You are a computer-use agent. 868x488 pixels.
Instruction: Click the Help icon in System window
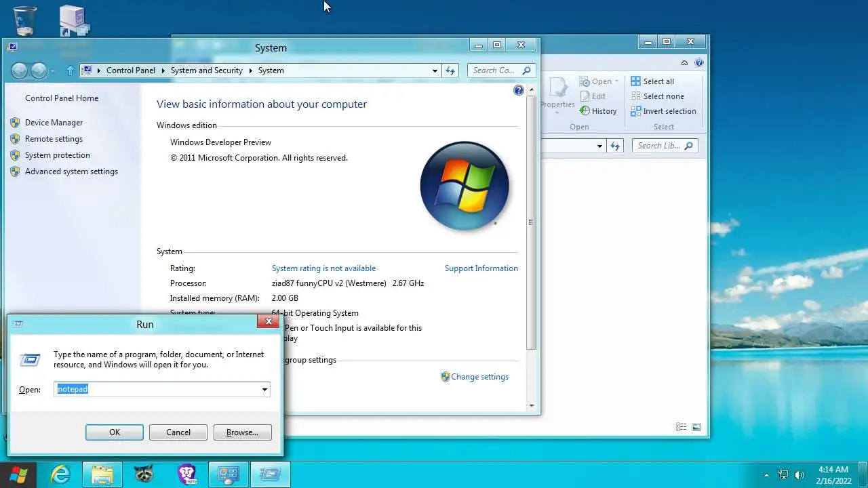point(519,90)
